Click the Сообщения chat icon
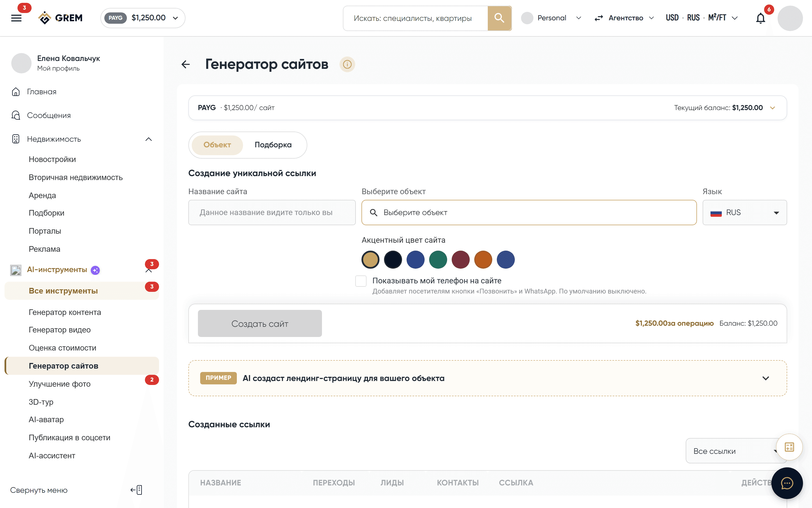Image resolution: width=812 pixels, height=508 pixels. [16, 115]
